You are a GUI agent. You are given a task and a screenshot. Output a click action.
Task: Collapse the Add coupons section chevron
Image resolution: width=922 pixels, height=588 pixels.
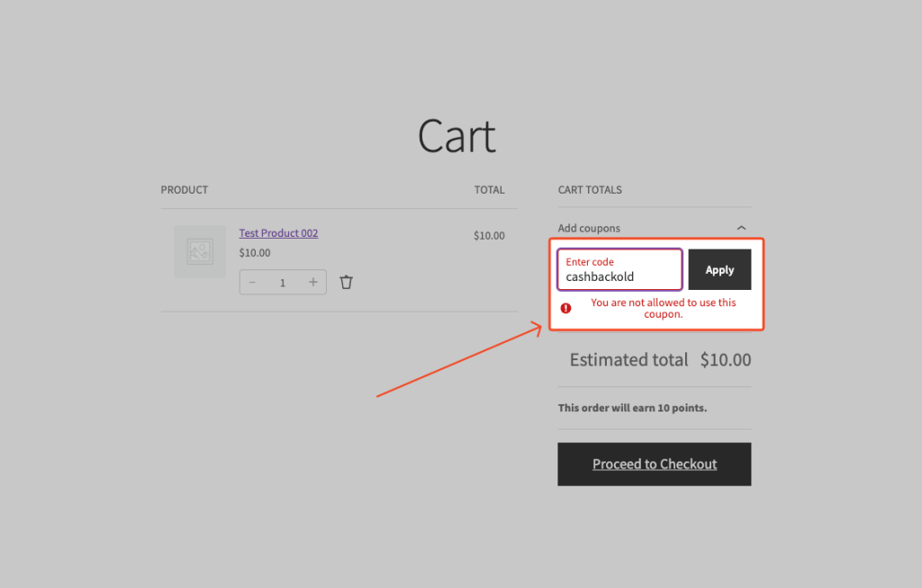coord(742,228)
